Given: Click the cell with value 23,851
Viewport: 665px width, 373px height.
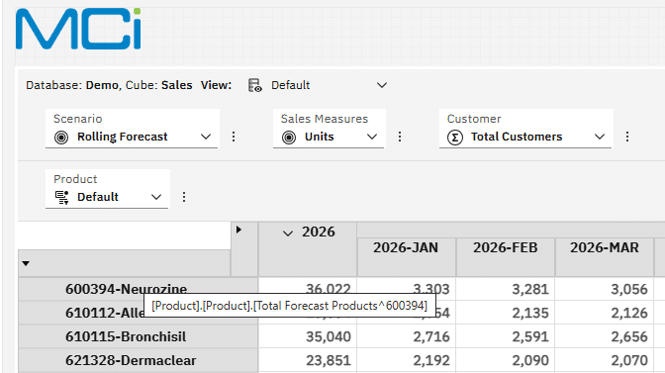Looking at the screenshot, I should 307,360.
